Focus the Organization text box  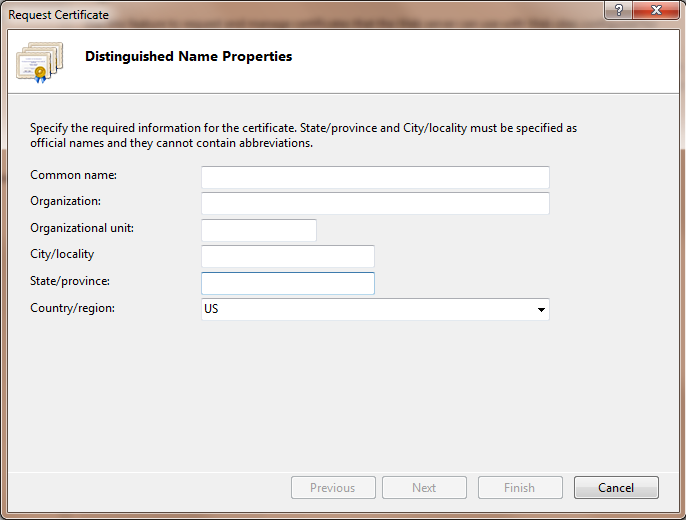click(375, 203)
